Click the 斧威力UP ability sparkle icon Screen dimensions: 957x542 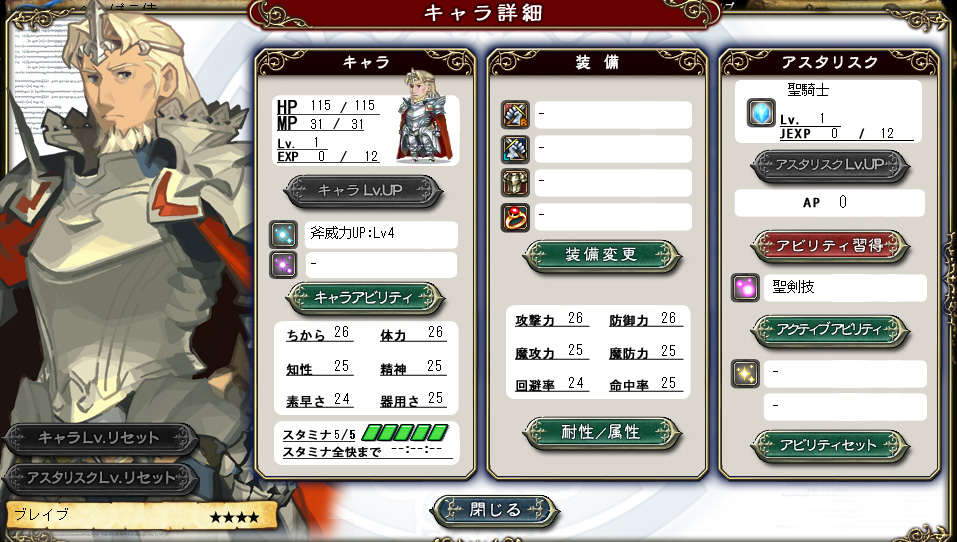[284, 234]
